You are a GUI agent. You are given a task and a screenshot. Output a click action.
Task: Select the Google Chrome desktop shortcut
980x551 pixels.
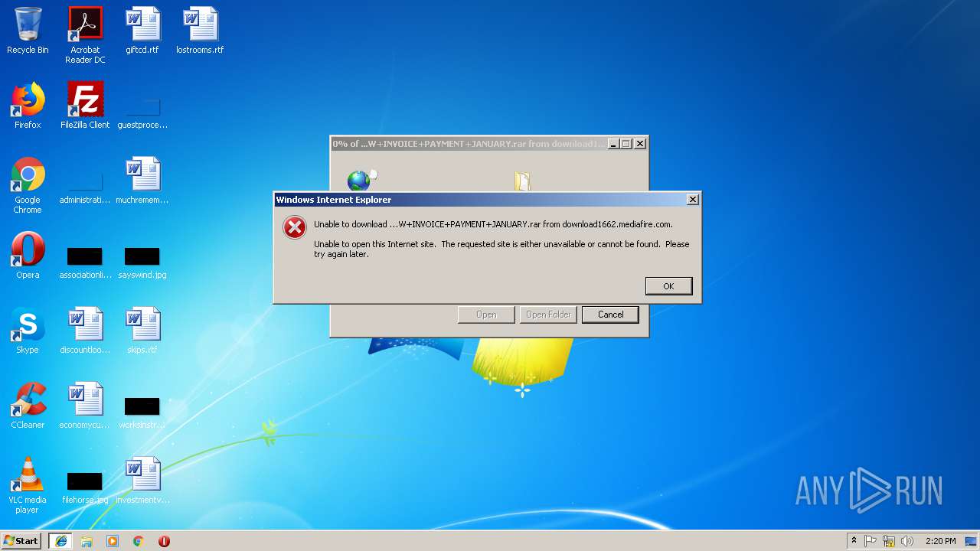pyautogui.click(x=28, y=185)
